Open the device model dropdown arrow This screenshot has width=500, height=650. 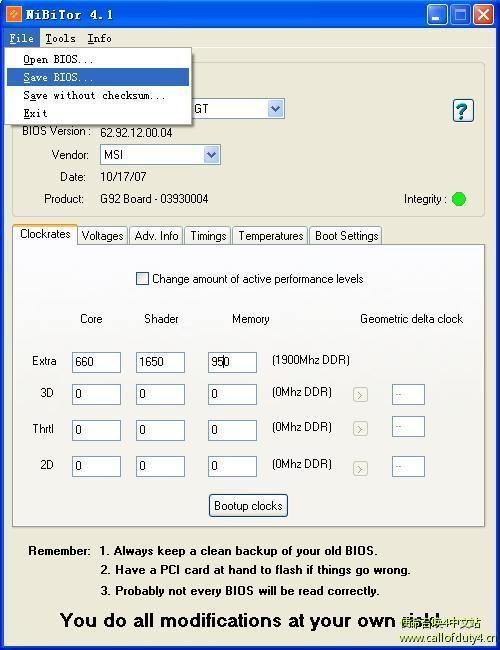275,109
